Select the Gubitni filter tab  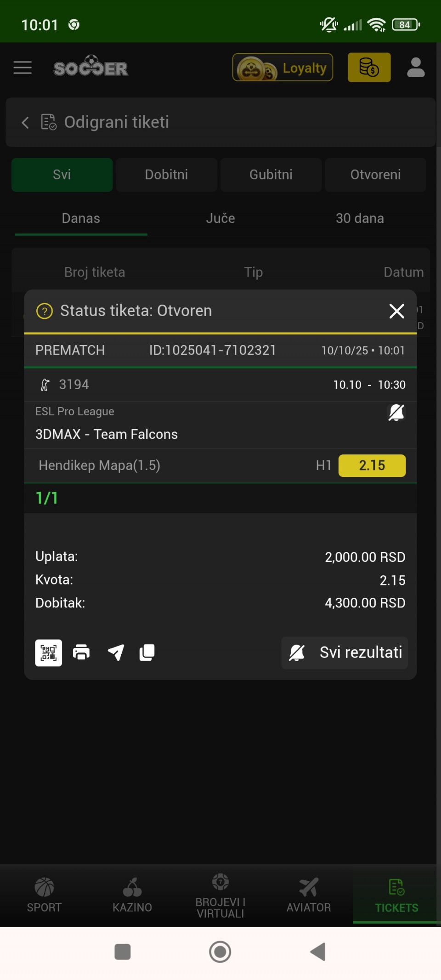click(x=271, y=175)
